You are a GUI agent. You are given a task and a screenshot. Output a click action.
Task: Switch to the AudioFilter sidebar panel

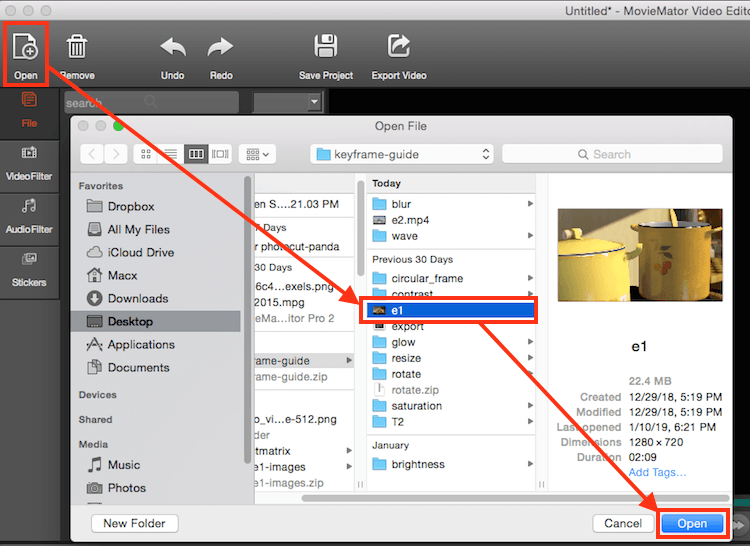[x=29, y=214]
